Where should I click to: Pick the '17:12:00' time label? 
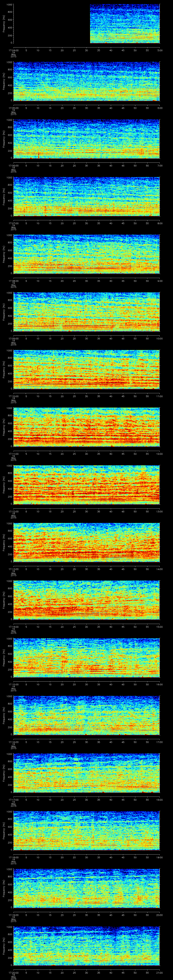13,511
